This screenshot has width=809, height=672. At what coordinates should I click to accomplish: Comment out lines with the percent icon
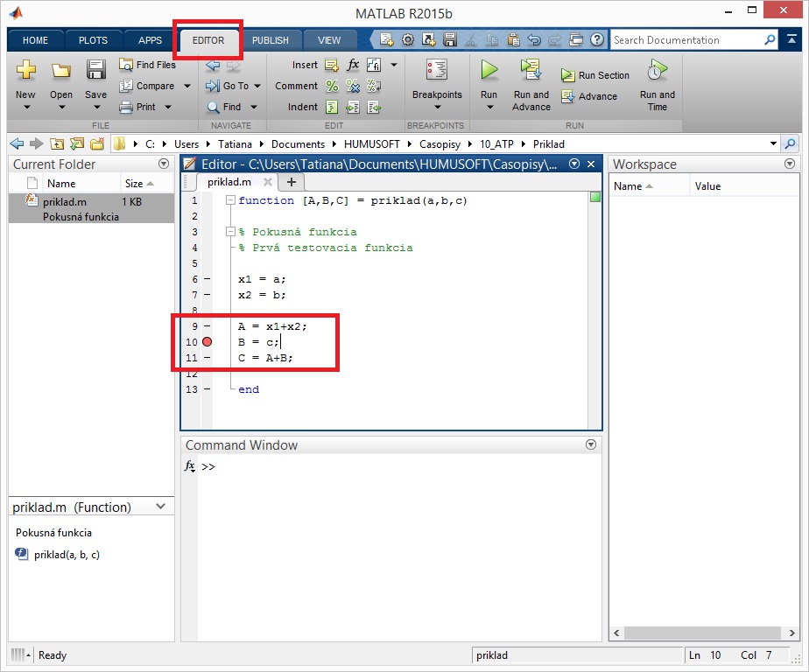coord(332,86)
